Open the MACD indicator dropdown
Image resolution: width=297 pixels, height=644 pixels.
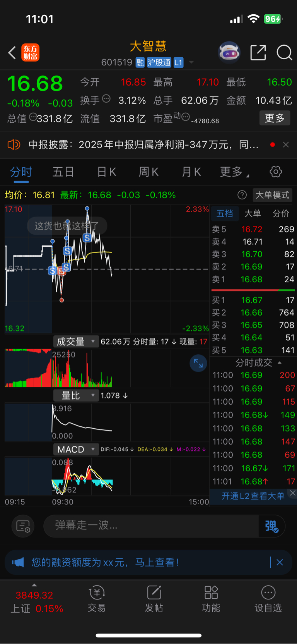[x=76, y=449]
